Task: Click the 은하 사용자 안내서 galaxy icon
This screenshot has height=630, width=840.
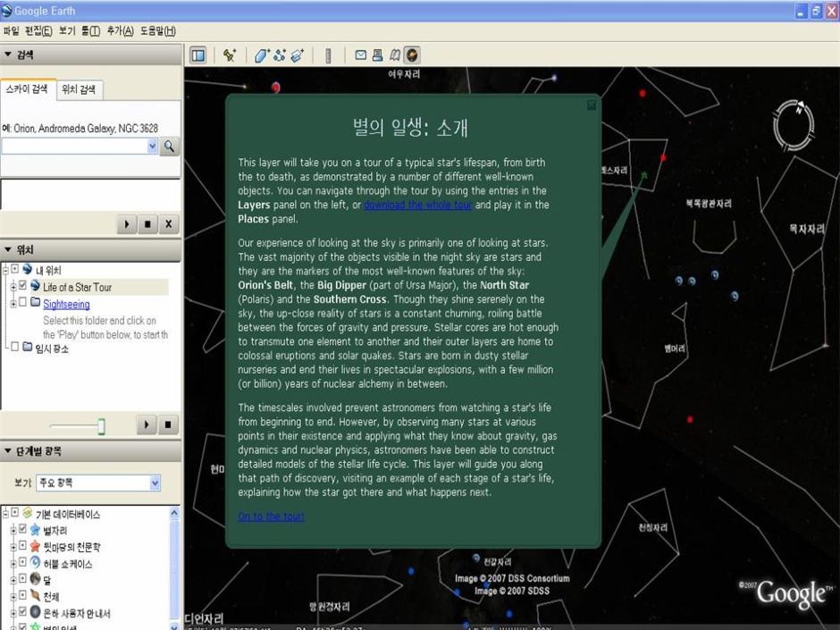Action: 36,612
